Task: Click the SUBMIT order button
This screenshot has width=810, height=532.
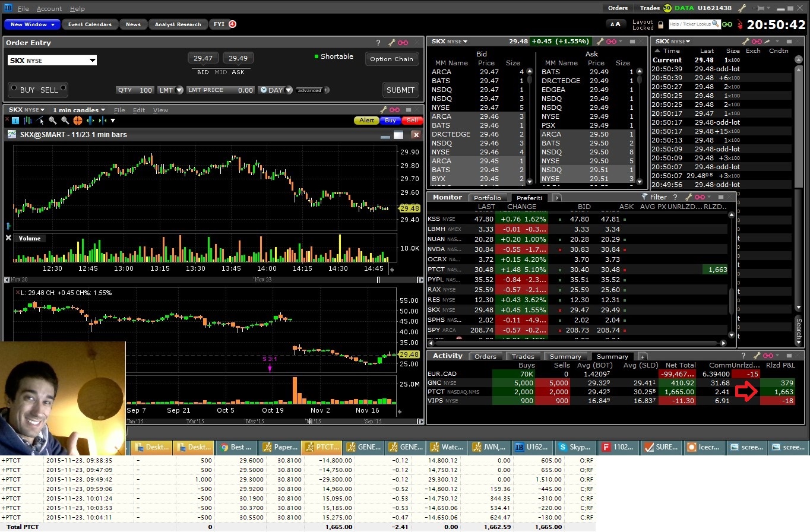Action: pyautogui.click(x=400, y=90)
